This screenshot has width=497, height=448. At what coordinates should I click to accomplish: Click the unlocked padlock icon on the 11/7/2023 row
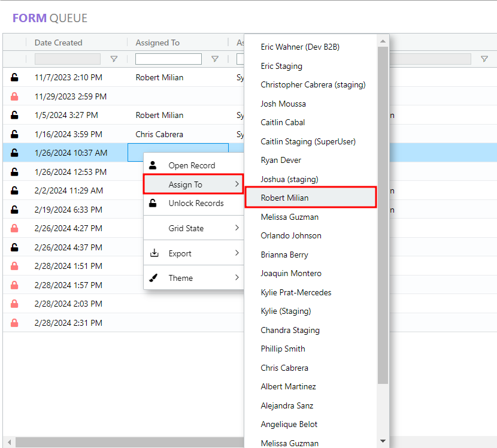(14, 77)
